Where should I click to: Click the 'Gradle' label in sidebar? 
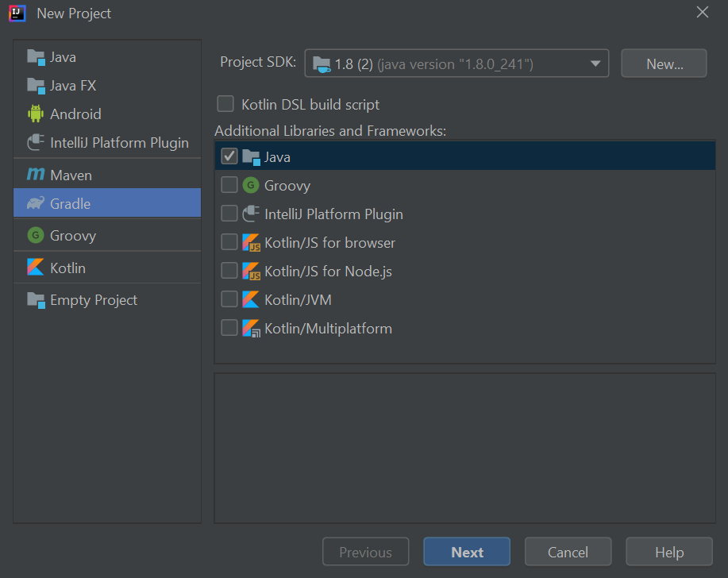(x=70, y=204)
